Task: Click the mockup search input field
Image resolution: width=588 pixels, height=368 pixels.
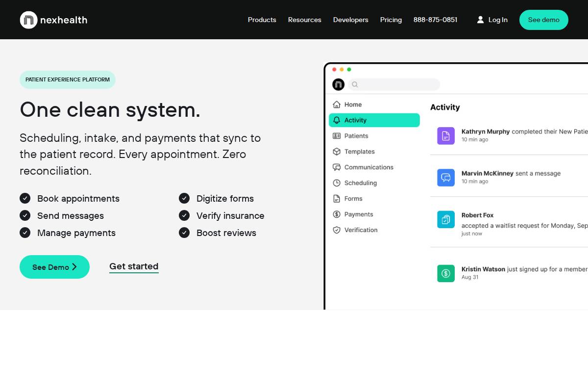Action: point(394,84)
